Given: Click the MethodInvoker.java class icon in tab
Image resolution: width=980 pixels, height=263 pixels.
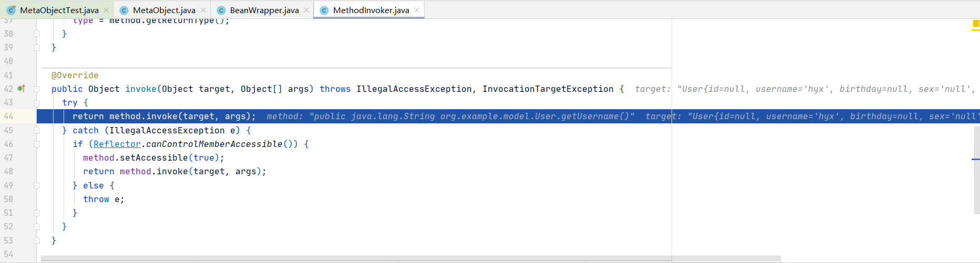Looking at the screenshot, I should [324, 10].
